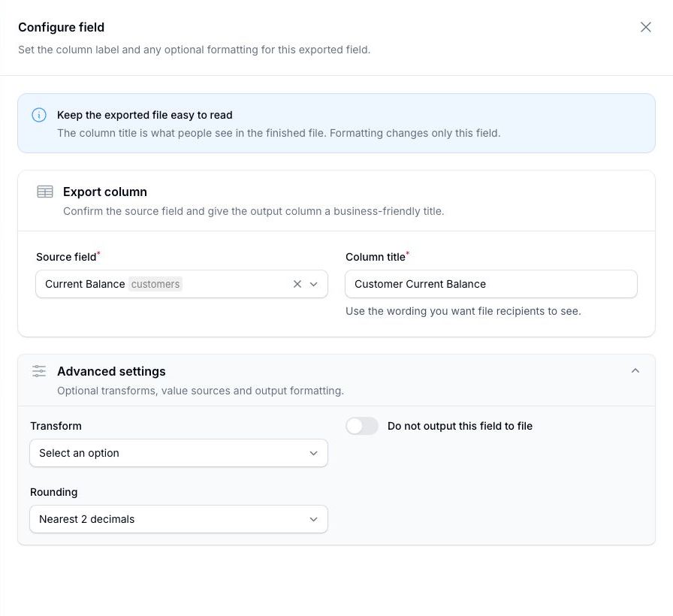Click the Rounding label
Viewport: 673px width, 616px height.
tap(53, 492)
